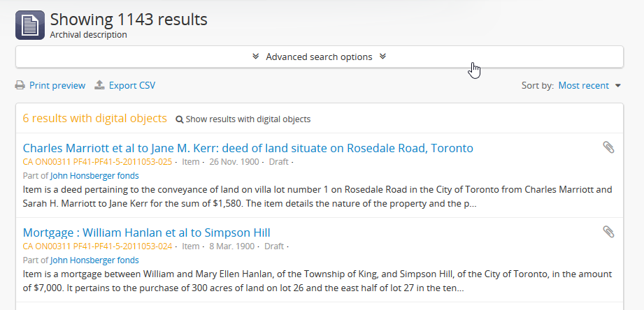This screenshot has height=310, width=644.
Task: Open John Honsberger fonds under Marriott deed
Action: 94,176
